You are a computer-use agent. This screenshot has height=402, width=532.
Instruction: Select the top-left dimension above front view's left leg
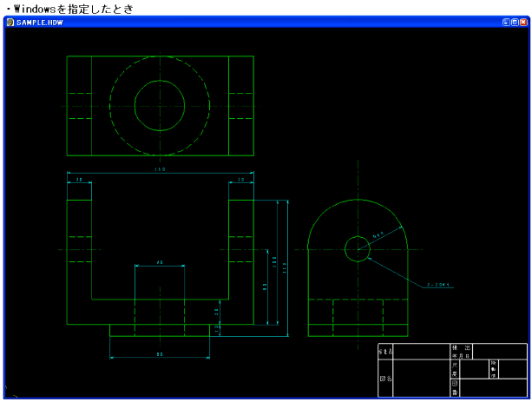click(79, 180)
